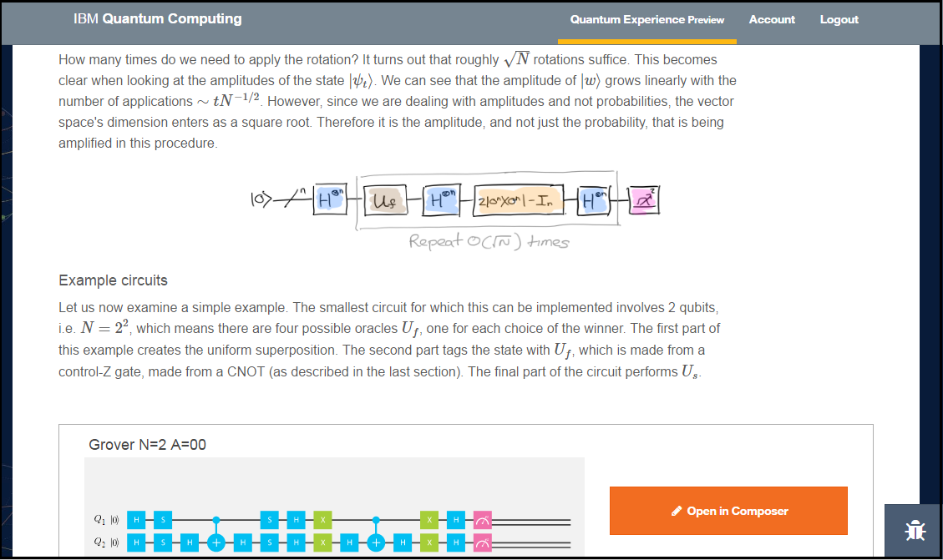Screen dimensions: 943x560
Task: Click the pencil icon inside Open in Composer
Action: coord(677,511)
